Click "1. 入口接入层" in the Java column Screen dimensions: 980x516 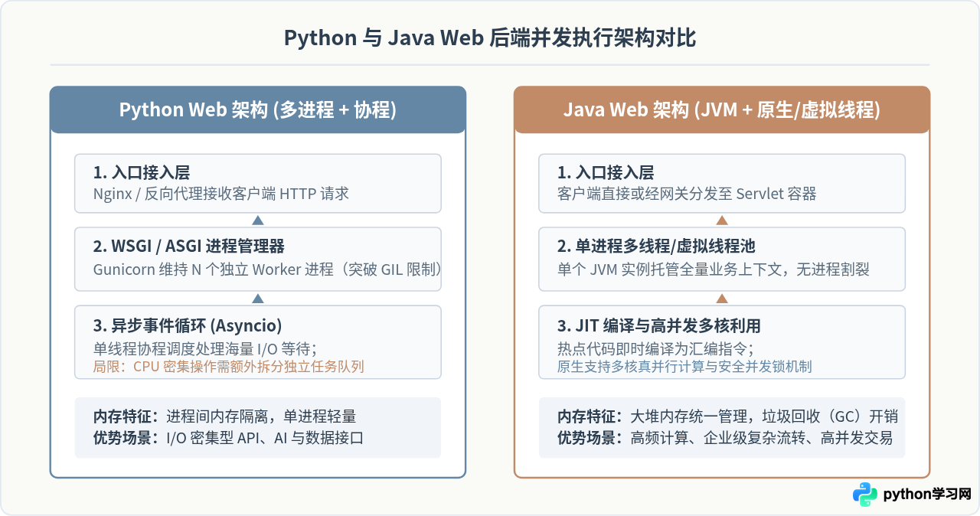coord(606,173)
